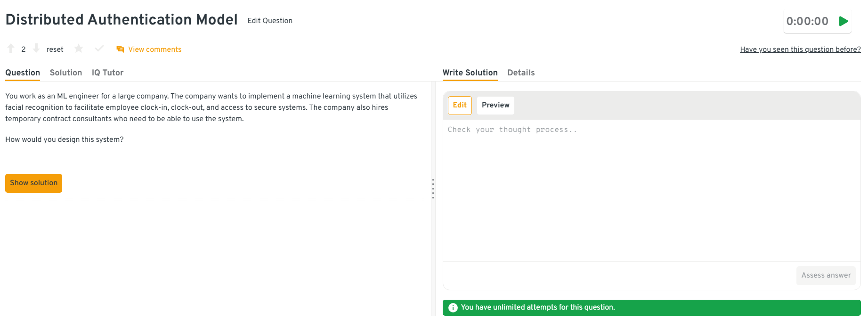Open the View comments link

pyautogui.click(x=154, y=49)
